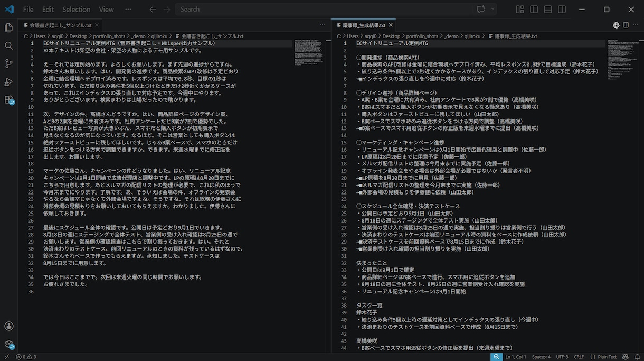Open the File menu
Image resolution: width=644 pixels, height=361 pixels.
[28, 9]
